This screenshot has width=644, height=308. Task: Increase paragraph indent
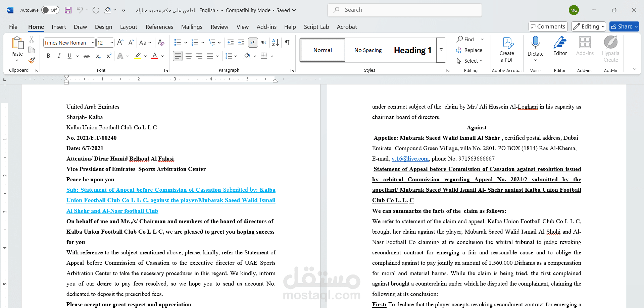[241, 43]
